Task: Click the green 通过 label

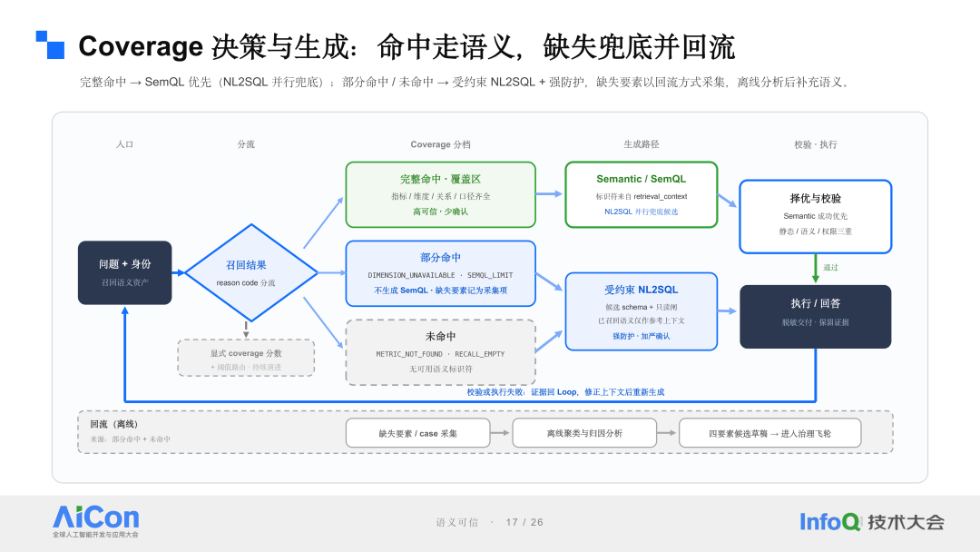Action: tap(830, 268)
